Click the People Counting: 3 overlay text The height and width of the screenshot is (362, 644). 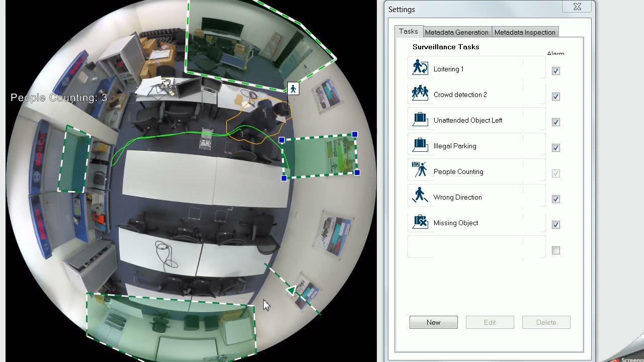click(x=59, y=98)
